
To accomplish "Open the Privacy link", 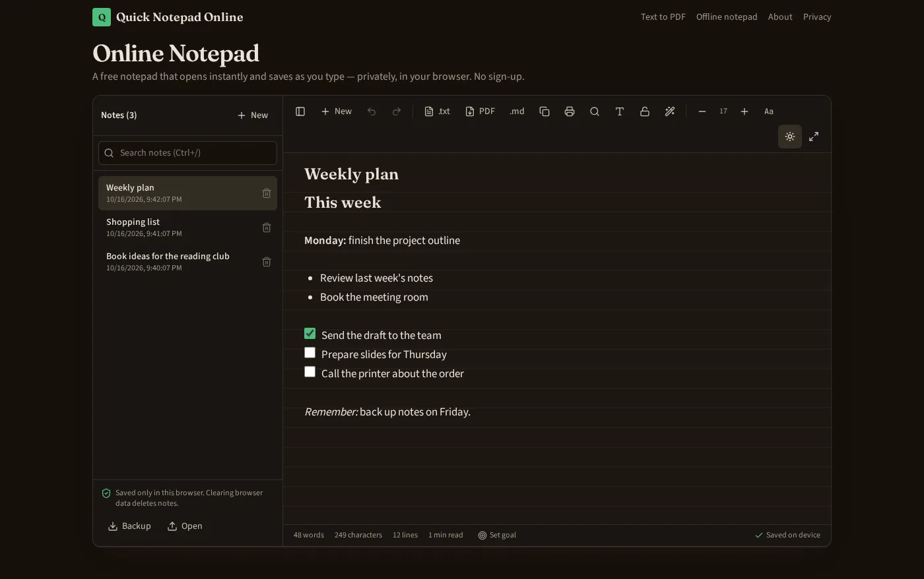I will pos(817,17).
